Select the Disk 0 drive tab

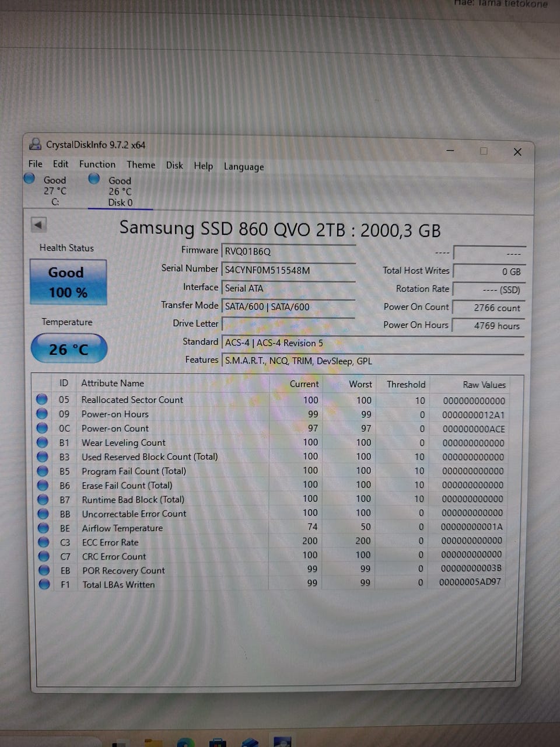(120, 191)
